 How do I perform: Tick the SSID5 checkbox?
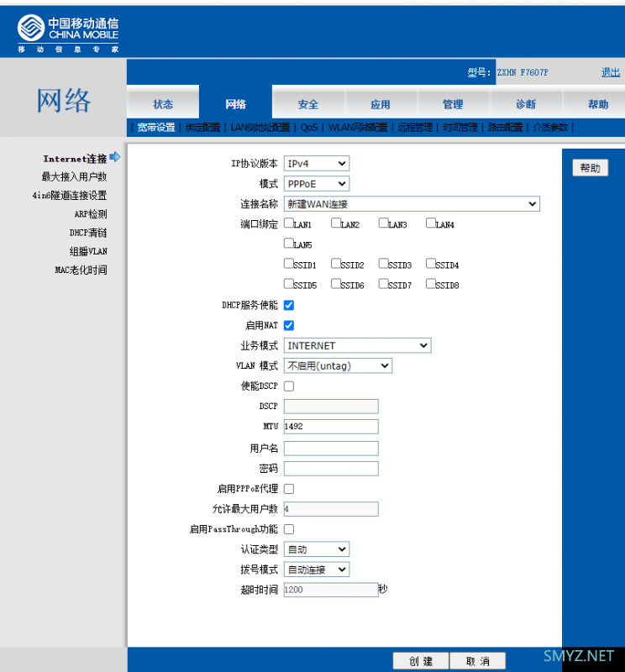(289, 283)
